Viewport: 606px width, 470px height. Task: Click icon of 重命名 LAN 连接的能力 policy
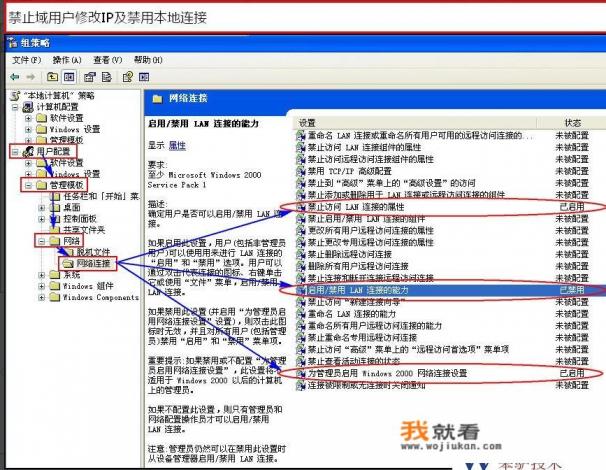pos(301,314)
